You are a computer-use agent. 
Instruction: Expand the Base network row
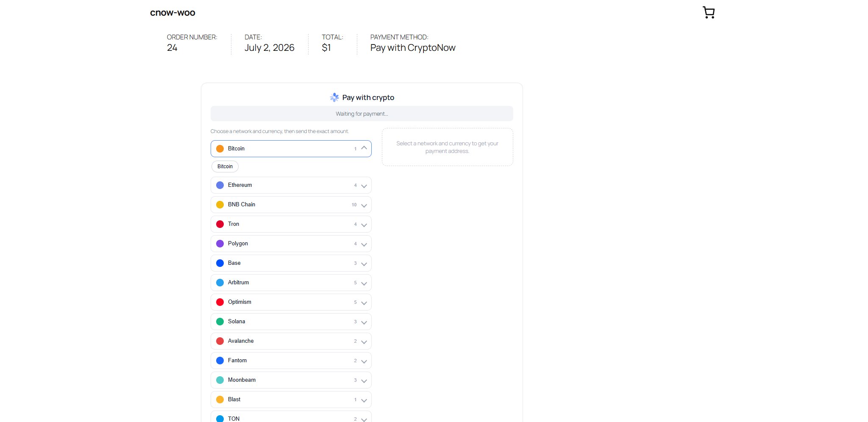[x=291, y=263]
